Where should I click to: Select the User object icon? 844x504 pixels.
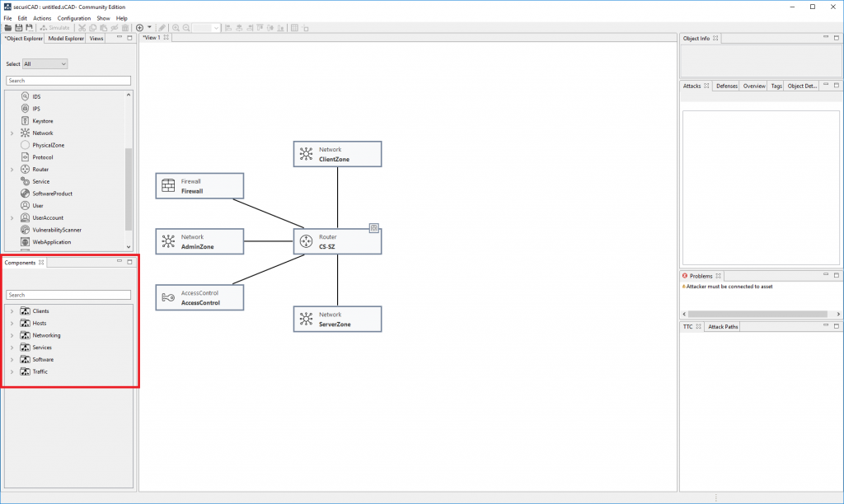[x=25, y=206]
